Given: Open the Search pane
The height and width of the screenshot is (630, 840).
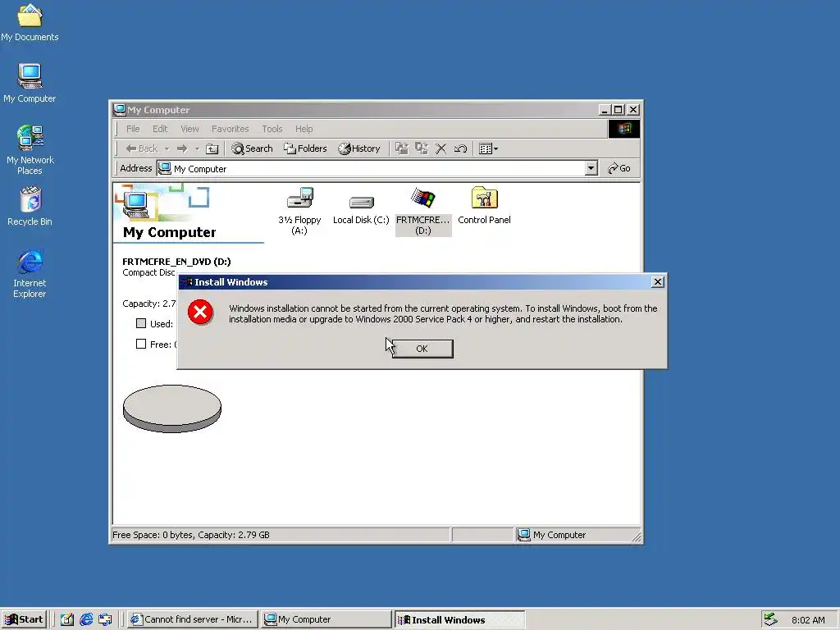Looking at the screenshot, I should [x=252, y=148].
